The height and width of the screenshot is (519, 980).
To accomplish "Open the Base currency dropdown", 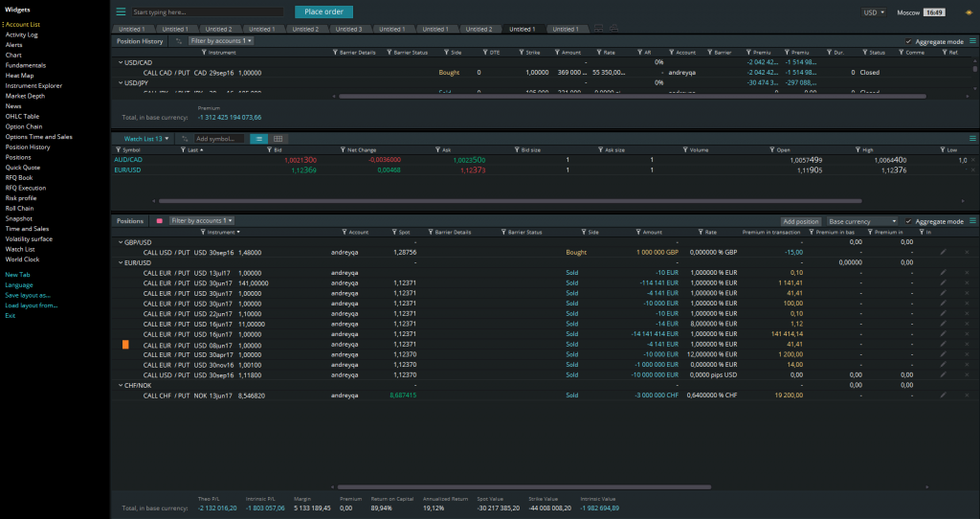I will tap(862, 221).
